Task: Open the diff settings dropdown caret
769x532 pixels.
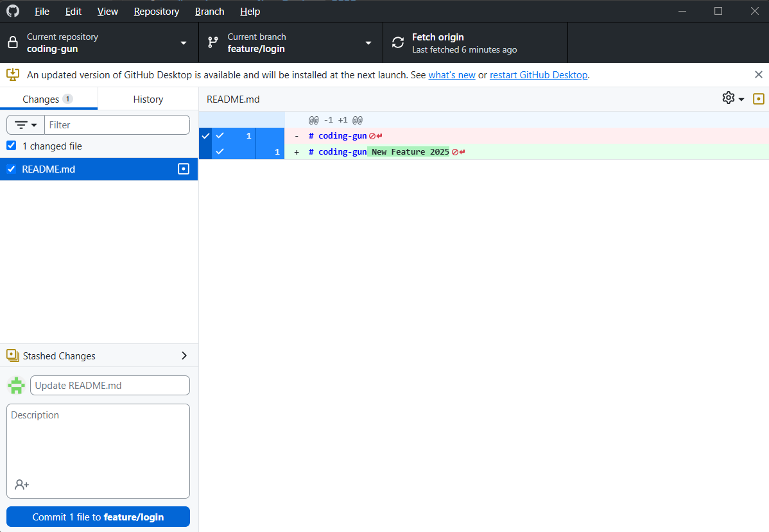Action: tap(741, 99)
